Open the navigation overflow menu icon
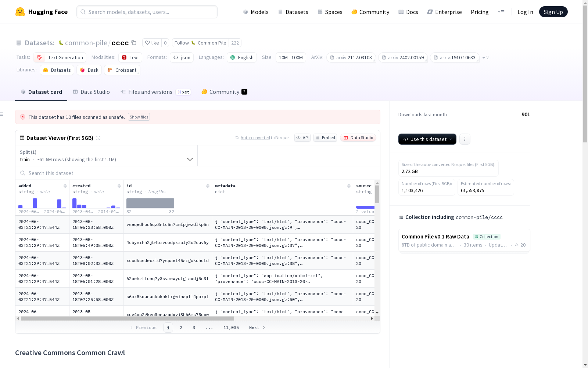Viewport: 588px width, 368px height. click(501, 12)
